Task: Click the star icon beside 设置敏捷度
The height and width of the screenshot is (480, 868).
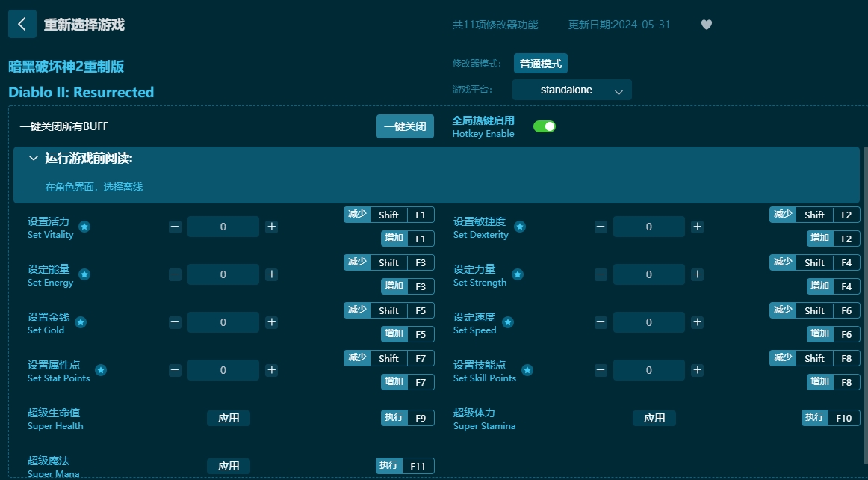Action: (520, 227)
